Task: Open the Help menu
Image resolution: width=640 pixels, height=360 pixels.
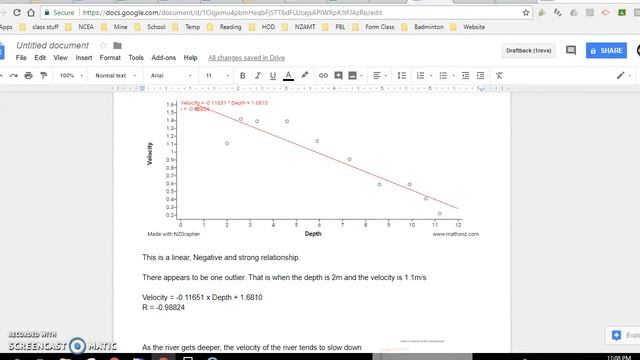Action: (190, 58)
